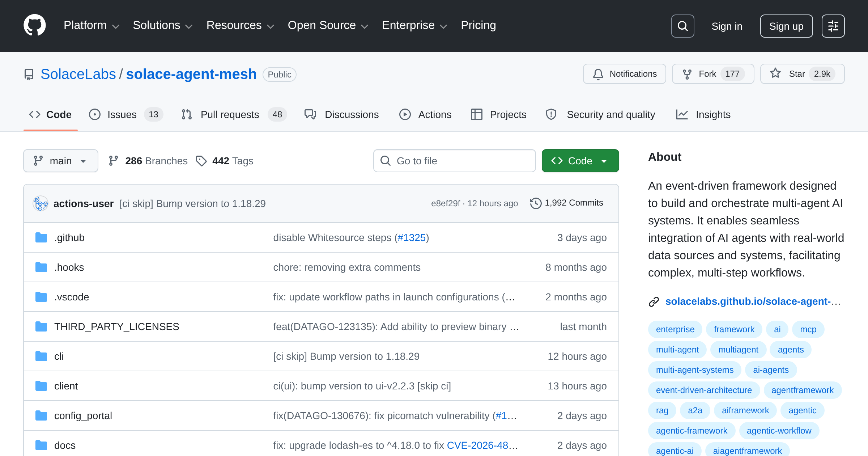Open the Open Source menu
The height and width of the screenshot is (456, 868).
(328, 25)
